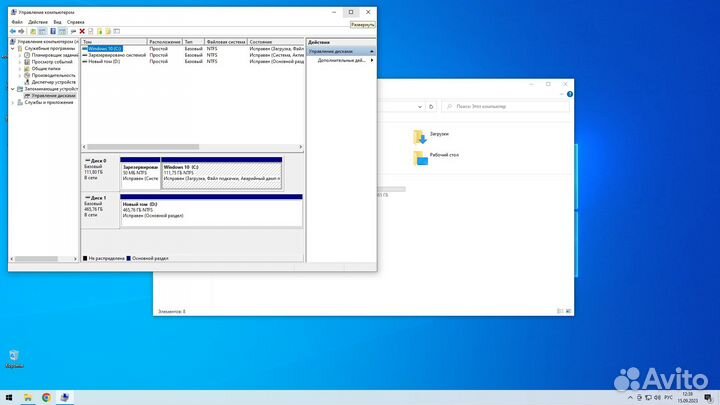Expand the Службы и приложения node arrow
This screenshot has height=405, width=720.
tap(13, 102)
